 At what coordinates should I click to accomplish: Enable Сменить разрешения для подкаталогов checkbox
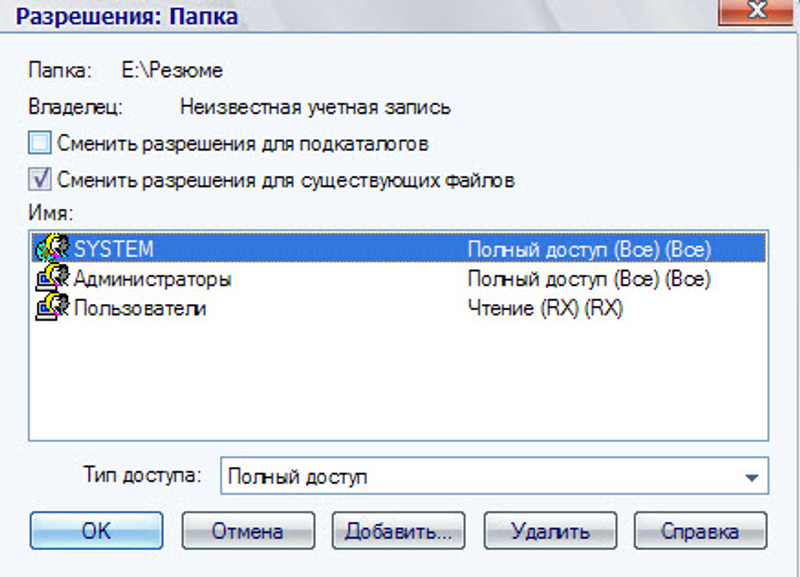[x=40, y=143]
